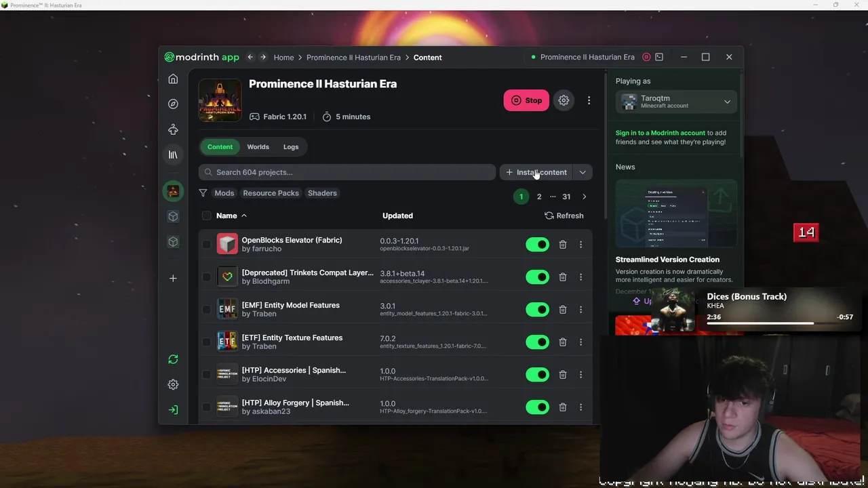The width and height of the screenshot is (868, 488).
Task: Open more options menu next to instance settings
Action: pyautogui.click(x=589, y=100)
